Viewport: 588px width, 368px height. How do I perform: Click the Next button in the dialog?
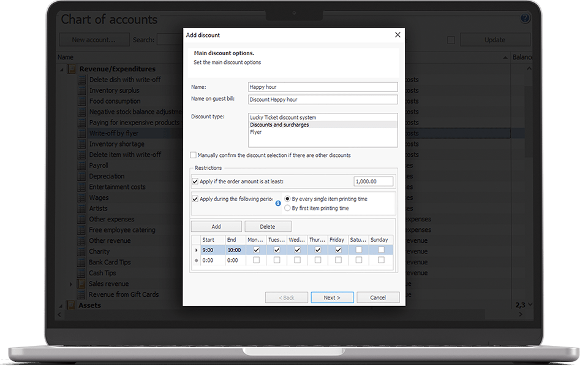(x=332, y=297)
